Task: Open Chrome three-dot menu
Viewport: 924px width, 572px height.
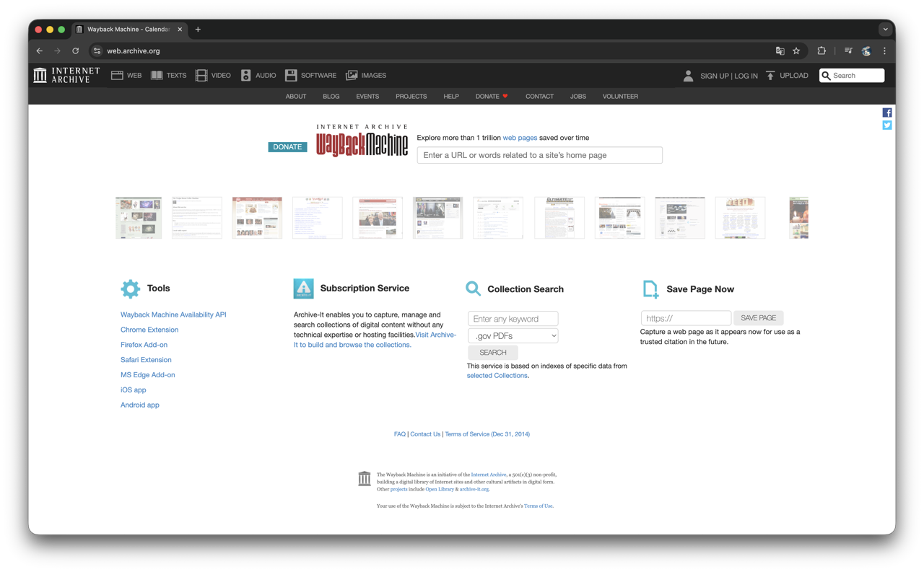Action: 884,51
